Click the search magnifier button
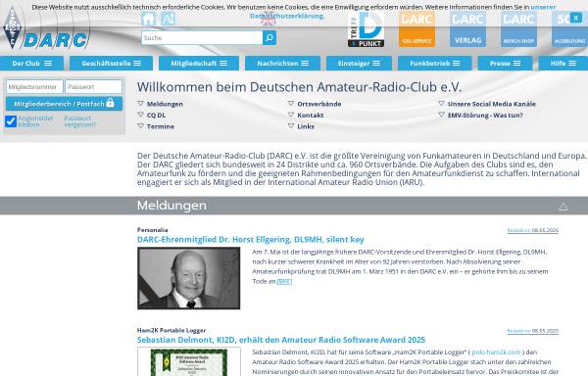This screenshot has height=376, width=588. 269,38
